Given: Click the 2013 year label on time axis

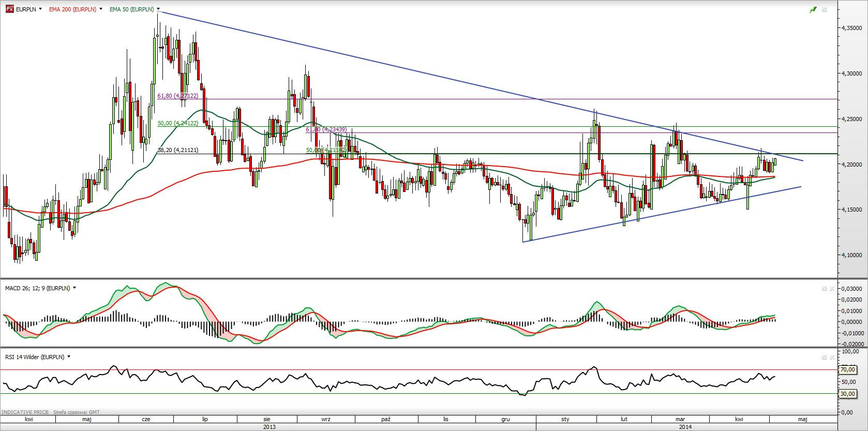Looking at the screenshot, I should tap(269, 427).
